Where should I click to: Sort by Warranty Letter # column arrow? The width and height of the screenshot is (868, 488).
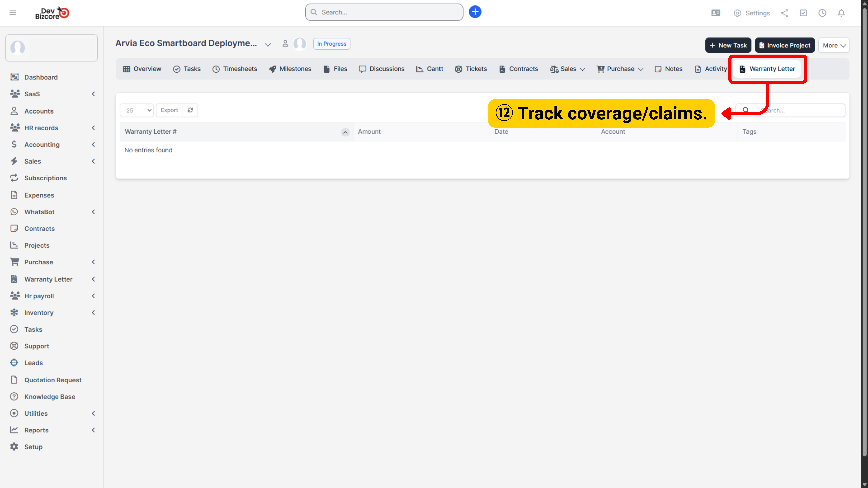click(x=345, y=132)
